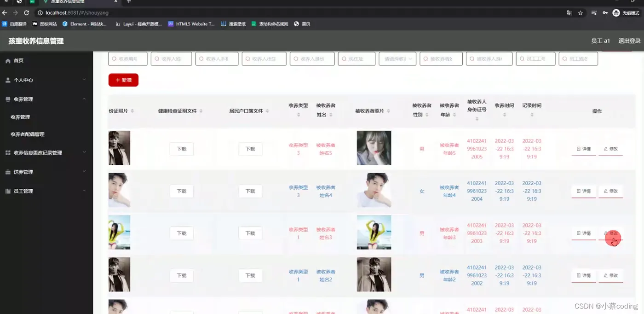Open a new browser tab with plus
This screenshot has width=644, height=314.
point(129,2)
